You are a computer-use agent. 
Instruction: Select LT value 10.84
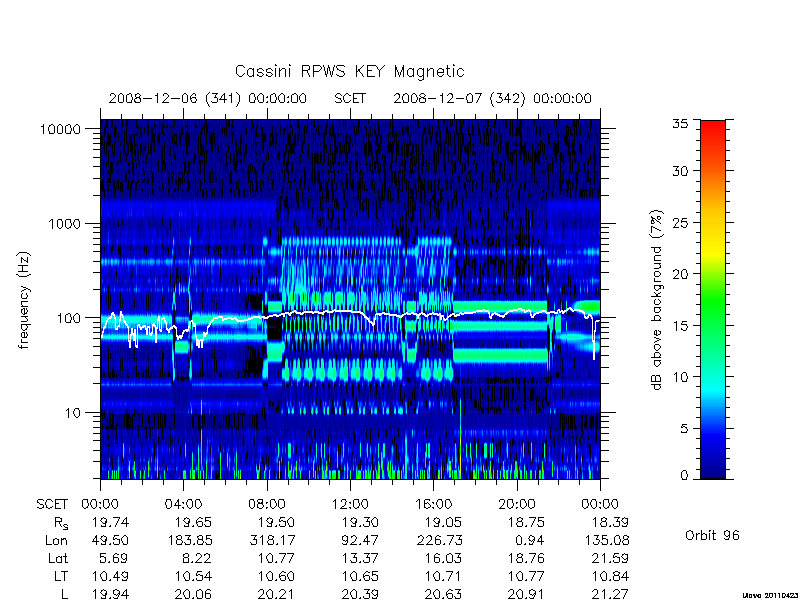pos(610,577)
